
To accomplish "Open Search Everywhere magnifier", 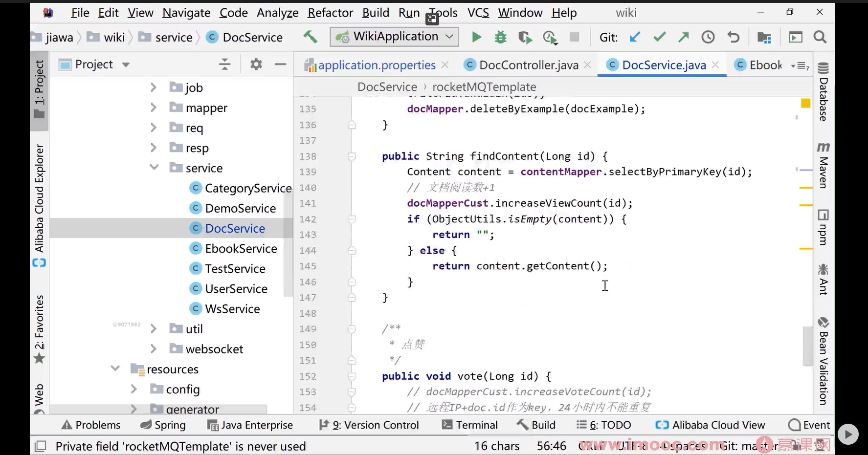I will pos(820,37).
